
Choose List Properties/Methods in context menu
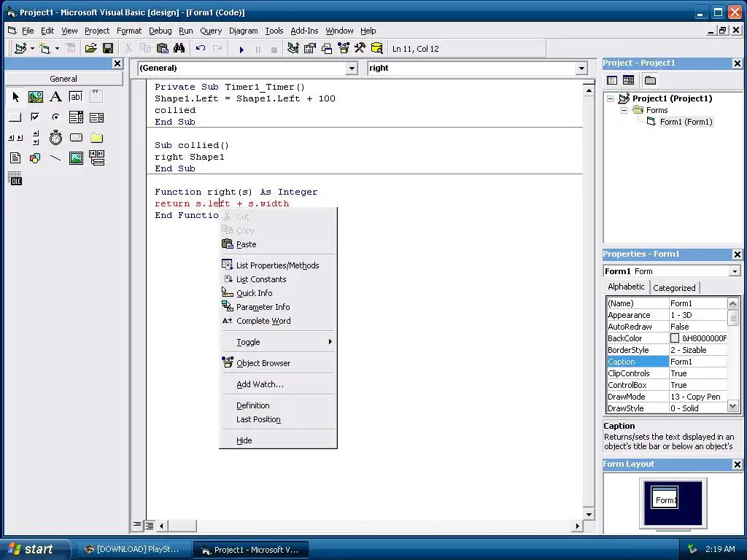tap(278, 265)
